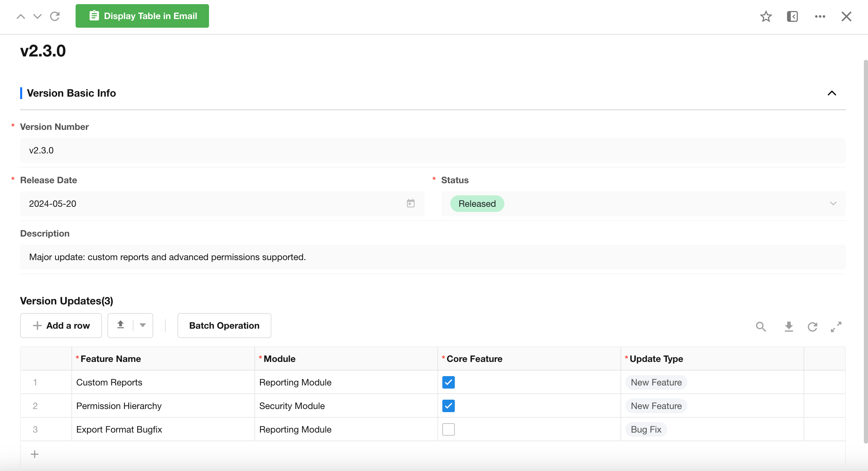
Task: Uncheck Core Feature for Permission Hierarchy
Action: pos(448,406)
